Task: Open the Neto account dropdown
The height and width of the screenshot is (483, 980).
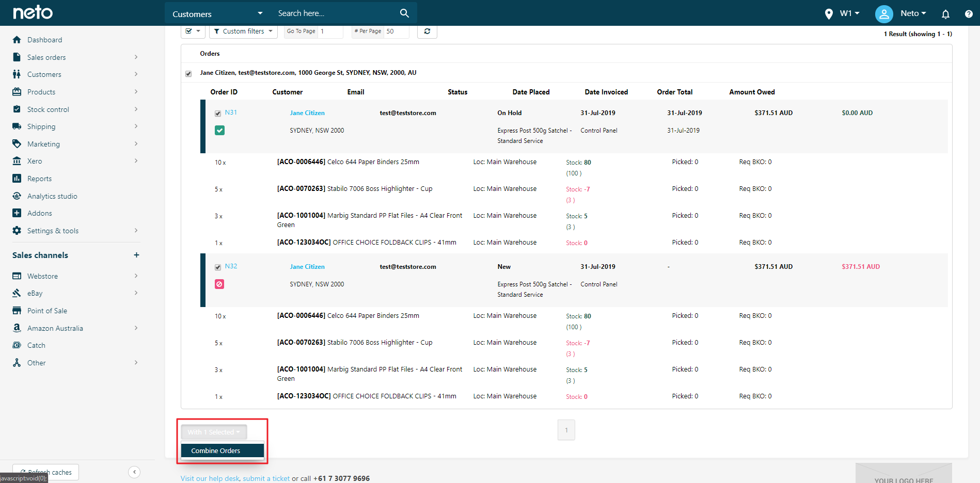Action: tap(913, 13)
